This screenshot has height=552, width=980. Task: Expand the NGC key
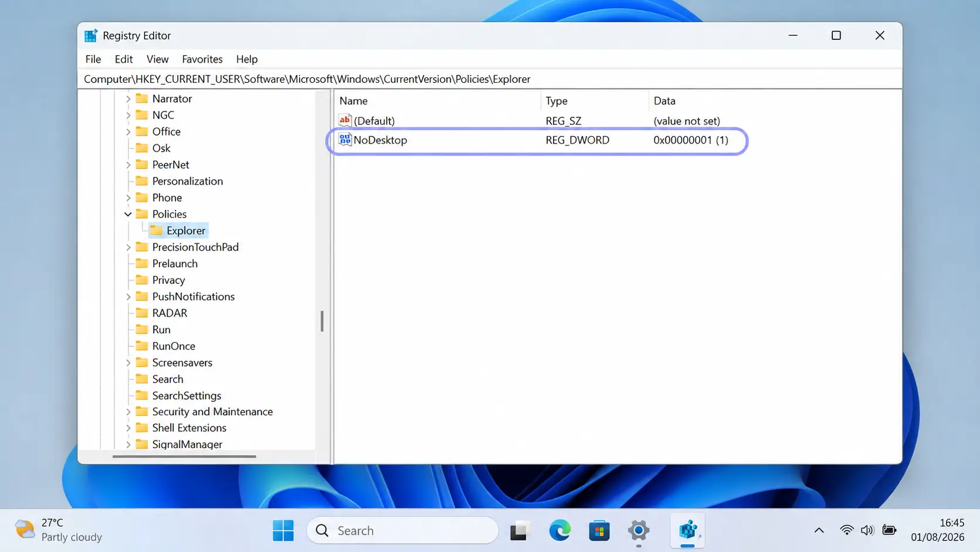[x=128, y=115]
